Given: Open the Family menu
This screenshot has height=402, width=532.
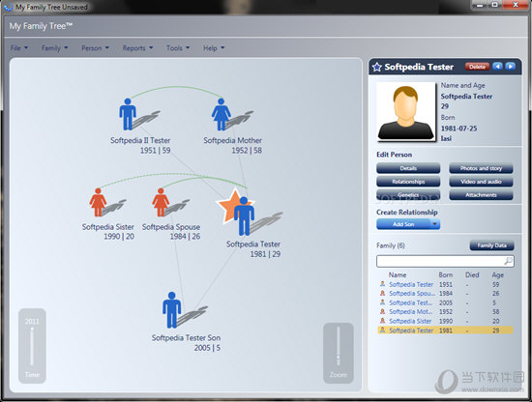Looking at the screenshot, I should 54,48.
